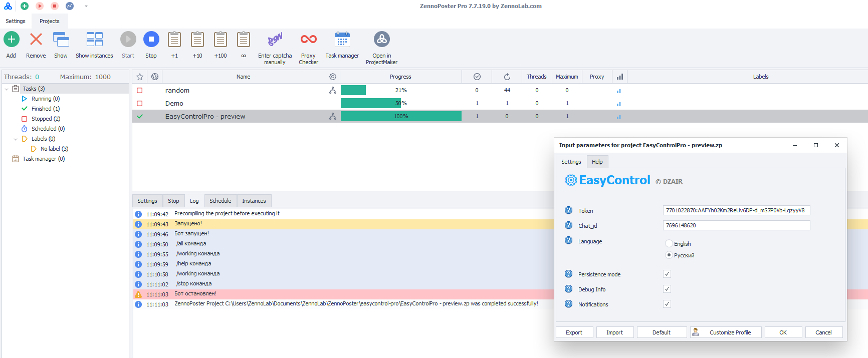The width and height of the screenshot is (868, 358).
Task: Add ten attempts with +10 icon
Action: pos(197,39)
